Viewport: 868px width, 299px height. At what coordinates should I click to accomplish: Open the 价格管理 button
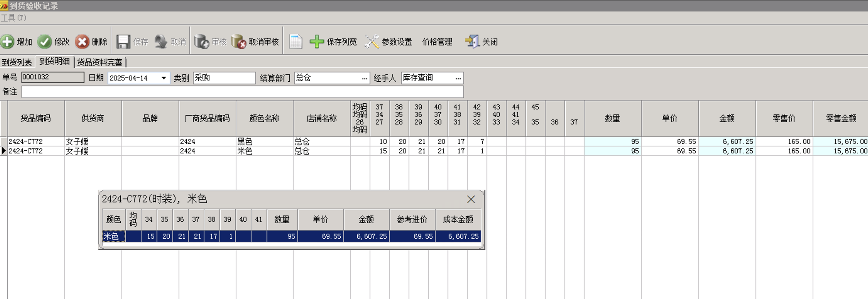pyautogui.click(x=437, y=42)
